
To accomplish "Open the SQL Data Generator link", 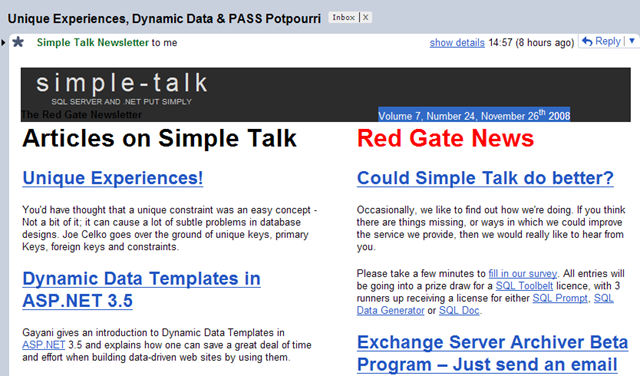I will 391,310.
